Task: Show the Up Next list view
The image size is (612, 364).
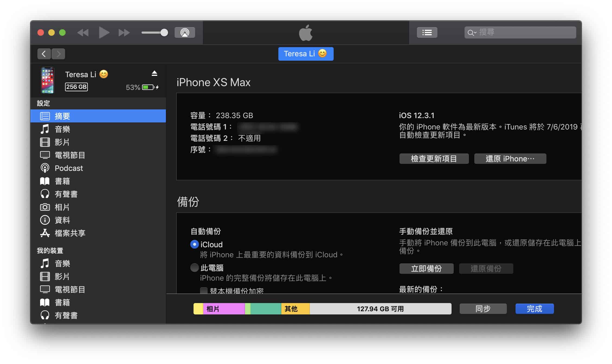Action: click(427, 32)
